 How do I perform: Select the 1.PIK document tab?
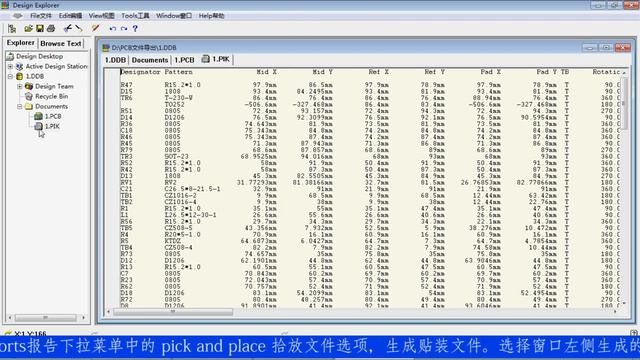pyautogui.click(x=216, y=60)
